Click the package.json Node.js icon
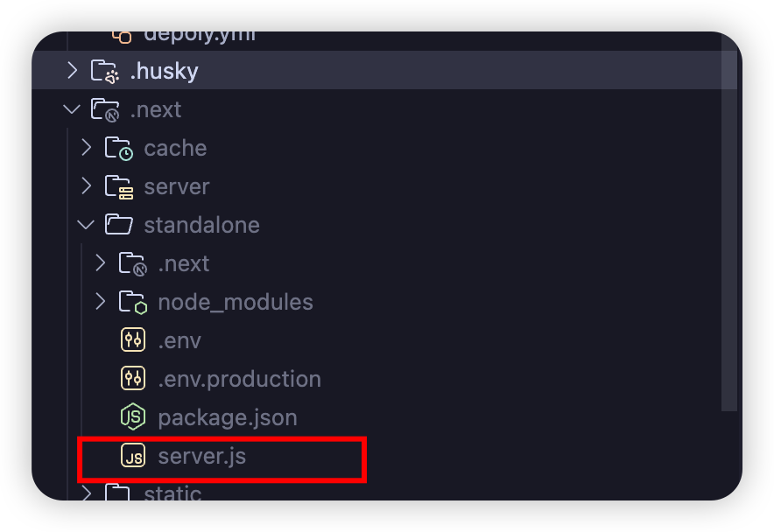774x532 pixels. (x=133, y=417)
